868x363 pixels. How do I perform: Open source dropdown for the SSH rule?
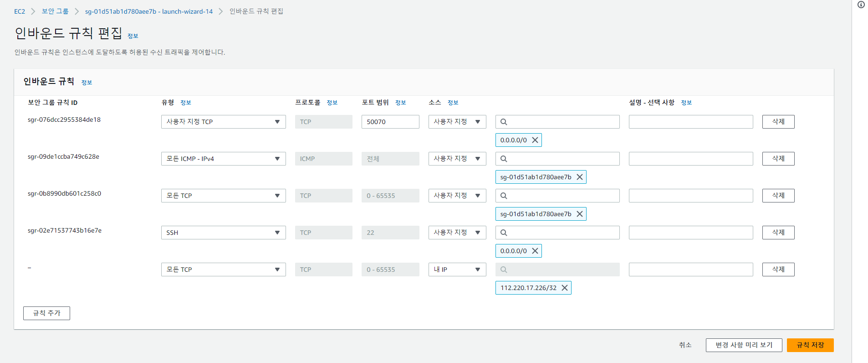coord(457,233)
